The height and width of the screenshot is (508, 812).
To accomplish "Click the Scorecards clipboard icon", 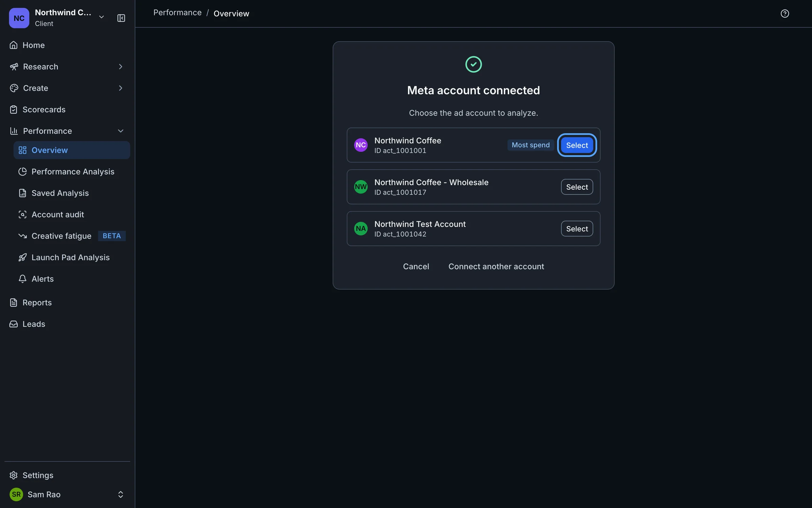I will [14, 109].
